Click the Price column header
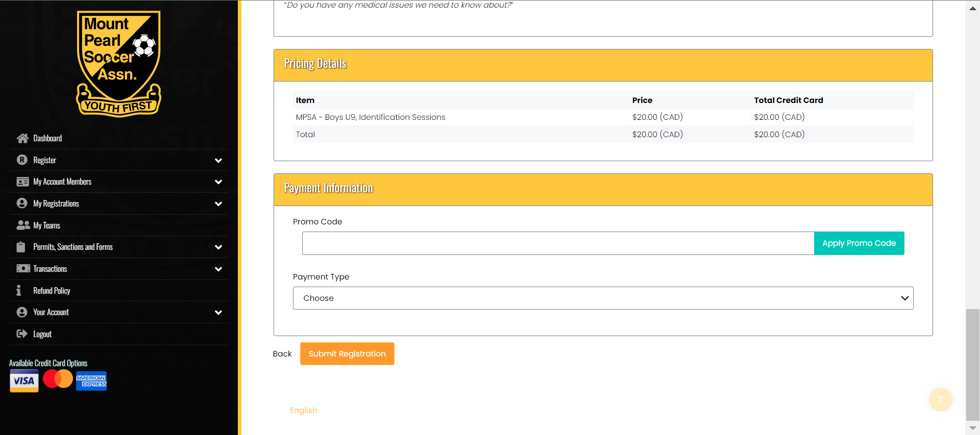The height and width of the screenshot is (435, 980). coord(642,100)
